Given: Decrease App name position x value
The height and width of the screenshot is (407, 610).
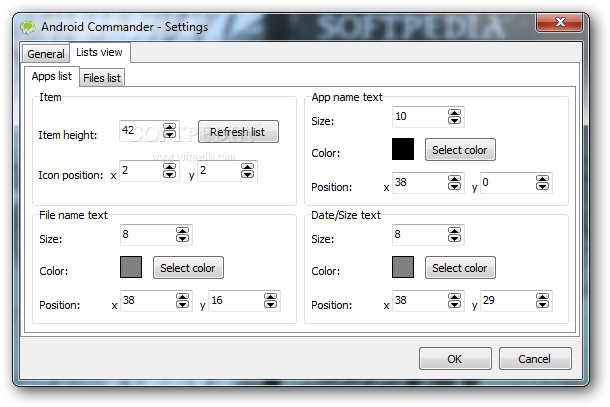Looking at the screenshot, I should (x=454, y=186).
